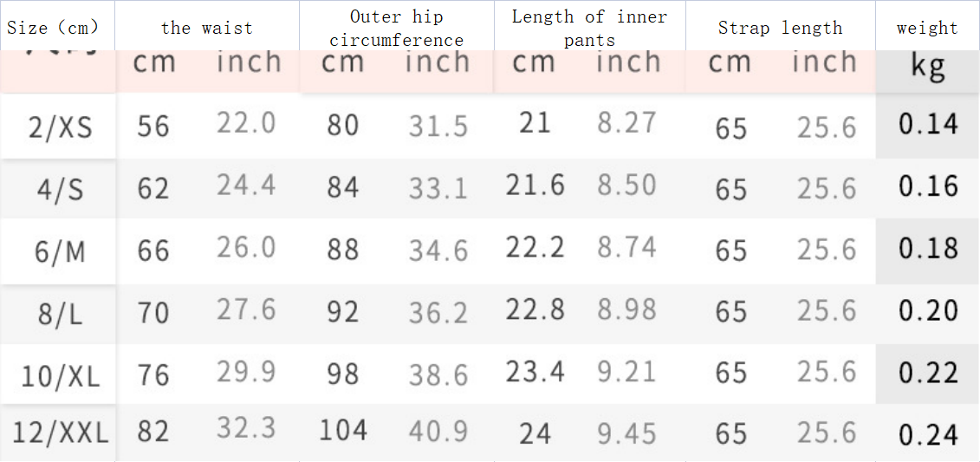Click the 104 hip circumference value
This screenshot has height=462, width=980.
click(343, 430)
